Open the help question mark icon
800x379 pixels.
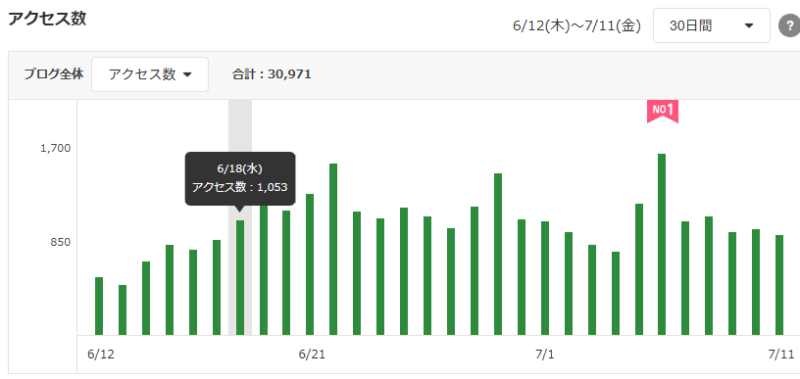tap(789, 26)
